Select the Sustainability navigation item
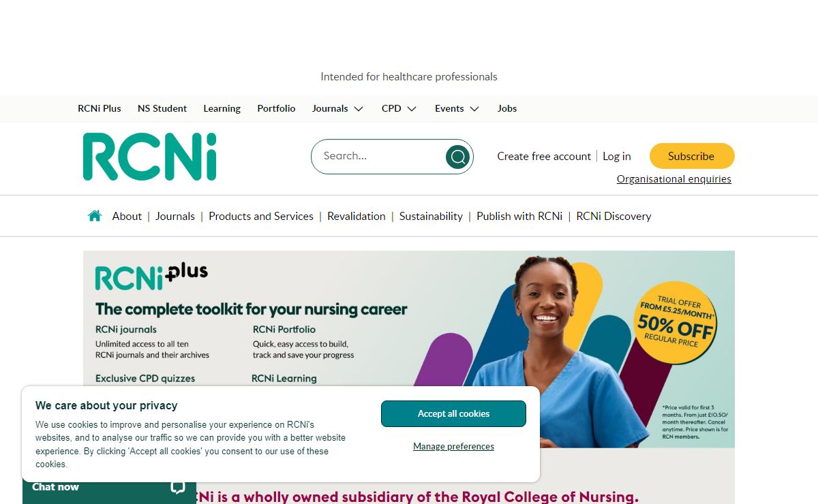Viewport: 818px width, 504px height. coord(431,216)
